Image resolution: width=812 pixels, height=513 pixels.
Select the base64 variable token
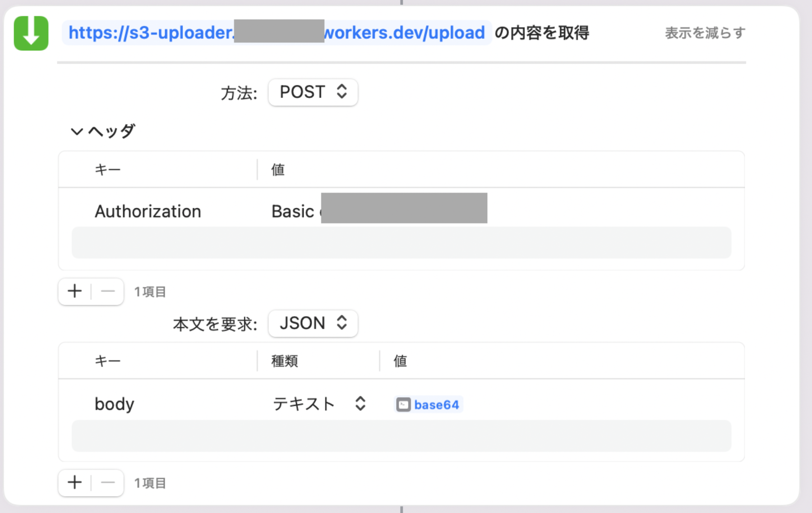tap(428, 404)
